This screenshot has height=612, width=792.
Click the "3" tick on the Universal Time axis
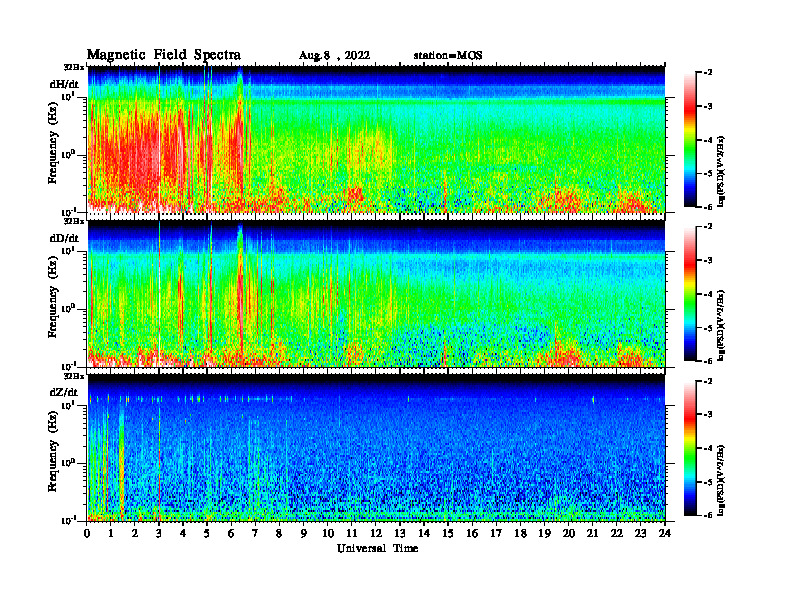(x=159, y=534)
